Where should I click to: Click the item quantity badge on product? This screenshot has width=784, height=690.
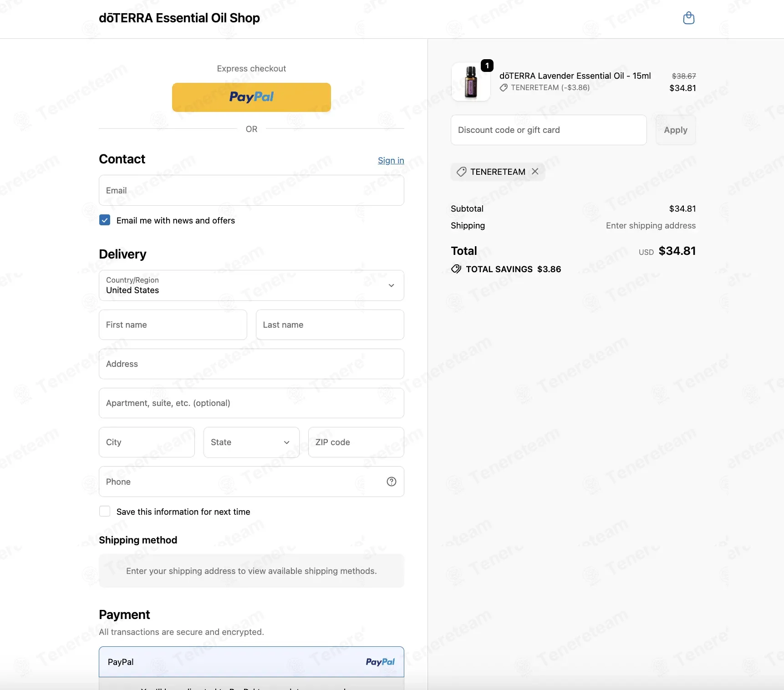487,66
